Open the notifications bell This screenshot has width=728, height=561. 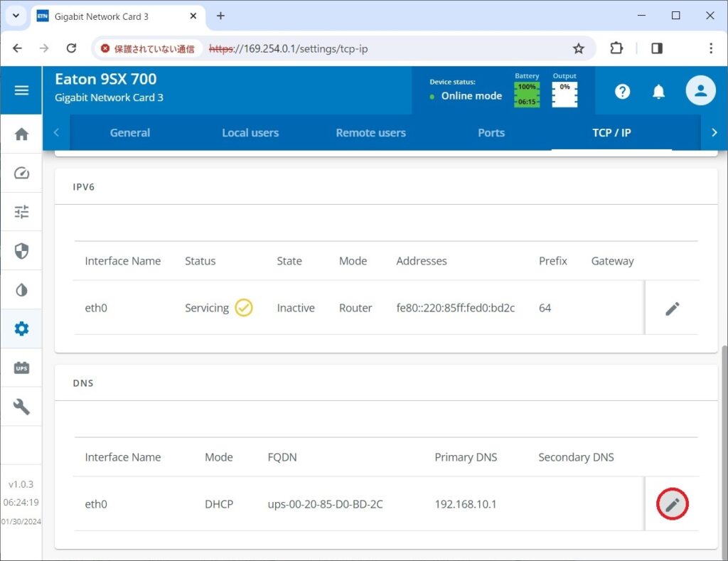pyautogui.click(x=659, y=92)
